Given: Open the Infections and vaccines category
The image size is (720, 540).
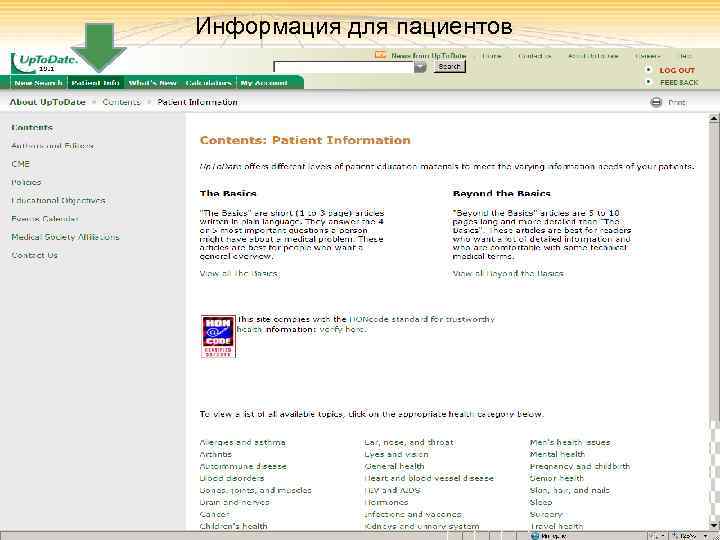Looking at the screenshot, I should coord(413,514).
